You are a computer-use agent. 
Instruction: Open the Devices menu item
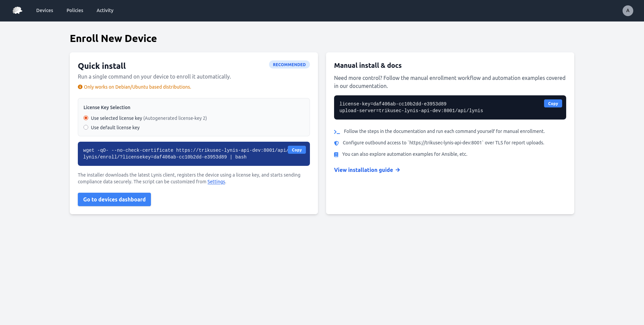(45, 10)
